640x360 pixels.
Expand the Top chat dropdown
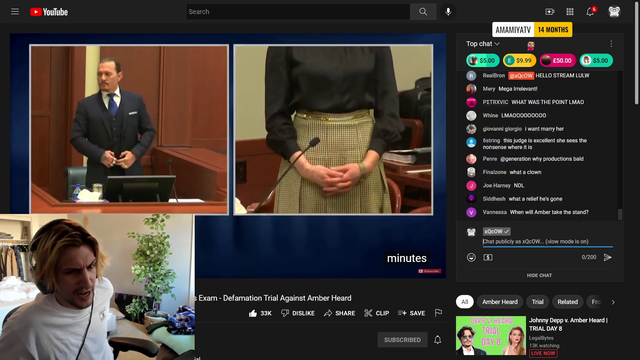[483, 44]
